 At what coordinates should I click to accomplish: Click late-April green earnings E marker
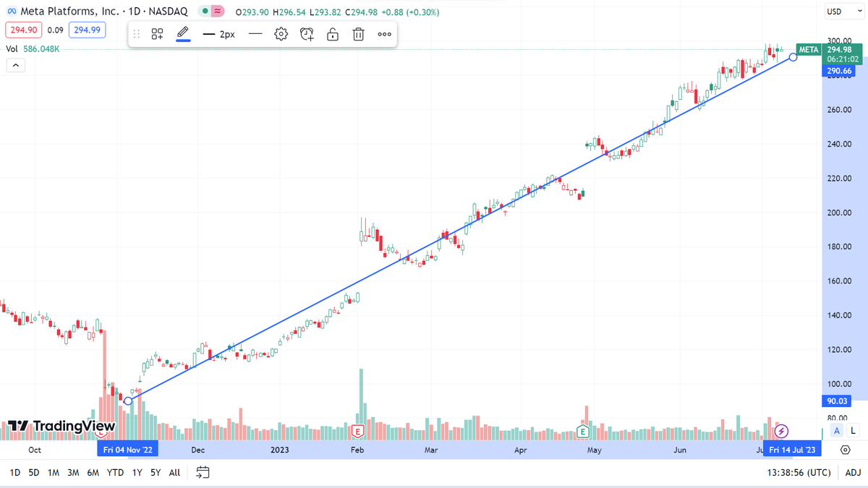tap(583, 432)
